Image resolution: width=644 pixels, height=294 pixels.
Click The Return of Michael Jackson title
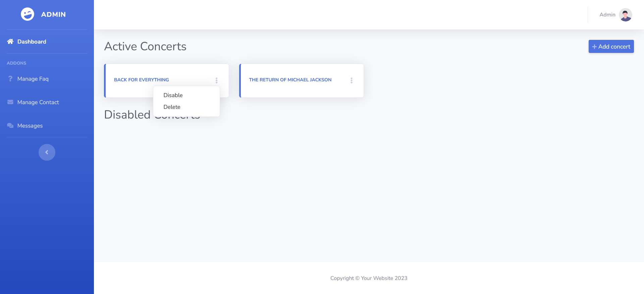(x=290, y=80)
